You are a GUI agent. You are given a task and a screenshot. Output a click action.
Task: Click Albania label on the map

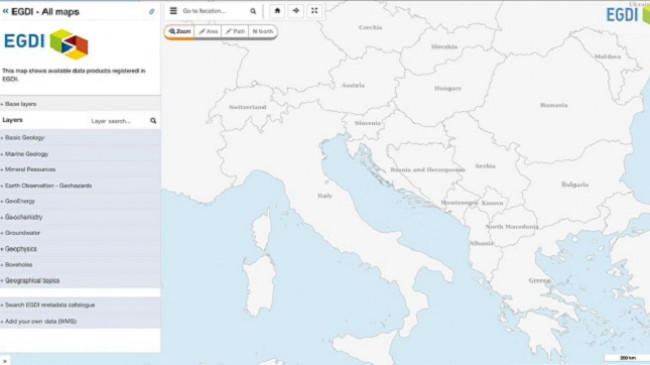(x=481, y=243)
